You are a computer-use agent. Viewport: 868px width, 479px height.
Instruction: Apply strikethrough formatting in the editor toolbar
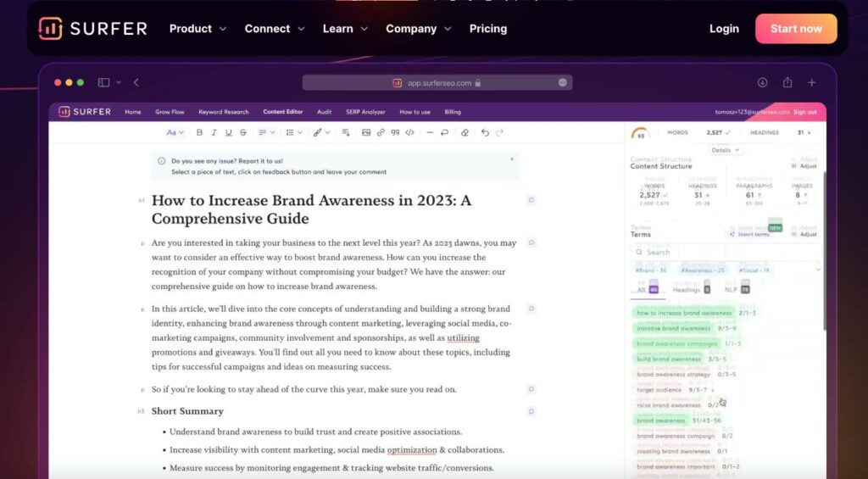pyautogui.click(x=243, y=133)
